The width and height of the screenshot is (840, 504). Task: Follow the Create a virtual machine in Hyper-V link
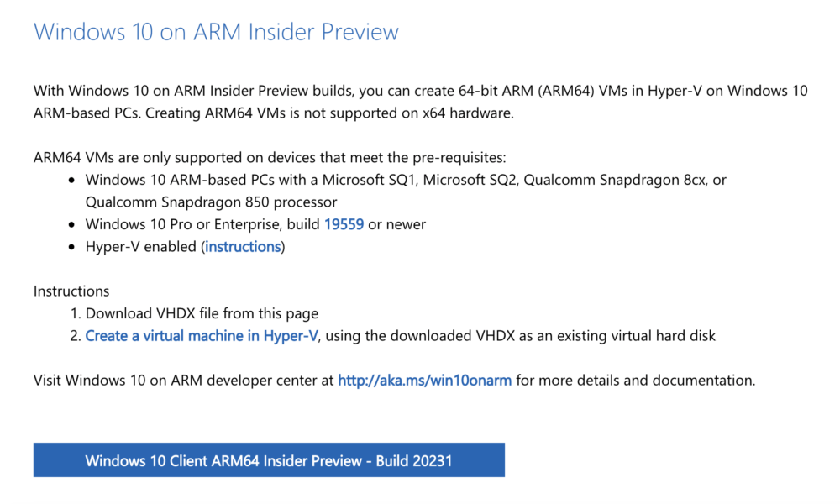202,336
